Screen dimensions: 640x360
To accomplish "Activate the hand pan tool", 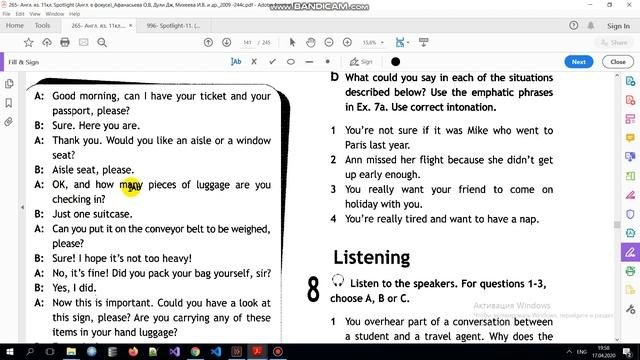I will [x=311, y=42].
